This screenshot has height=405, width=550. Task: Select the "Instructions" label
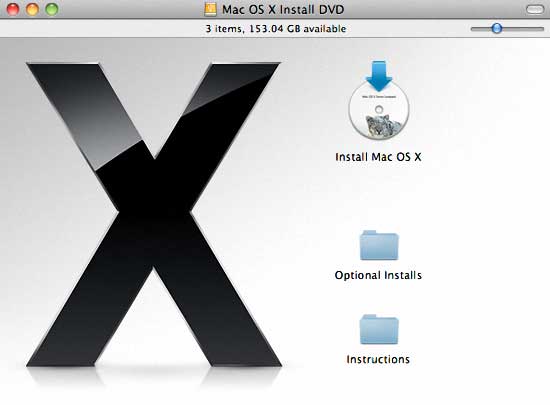(x=378, y=359)
